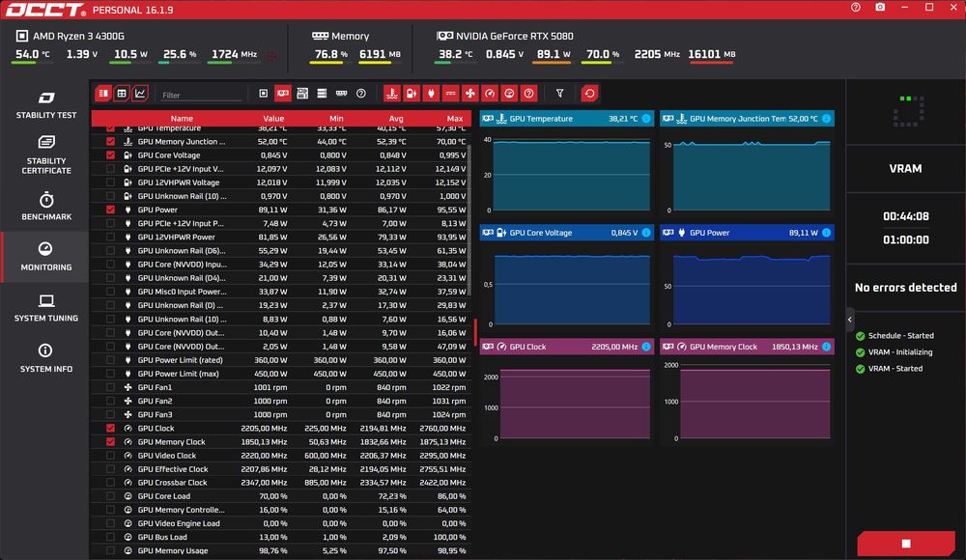
Task: Click the NVIDIA GeForce RTX 5080 header
Action: click(x=505, y=36)
